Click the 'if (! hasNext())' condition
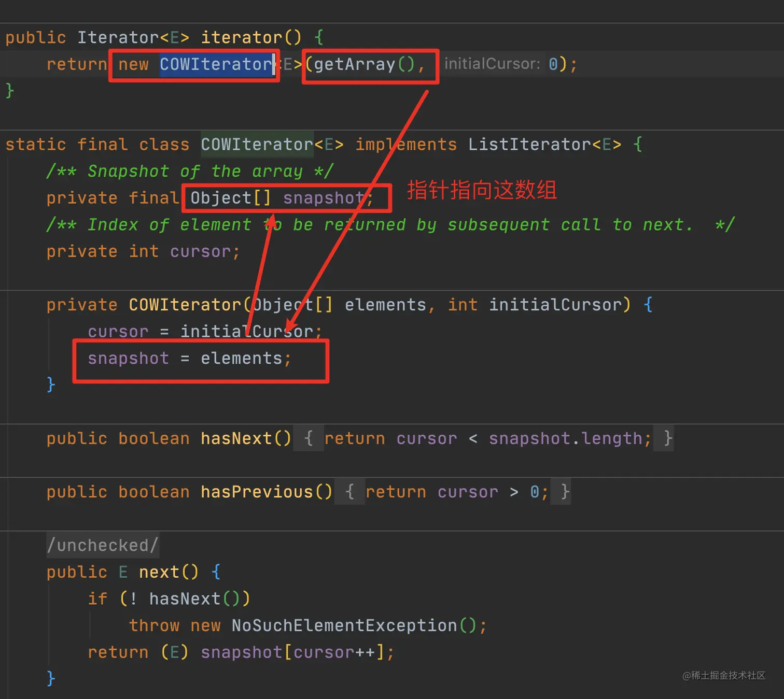The width and height of the screenshot is (784, 699). (x=169, y=598)
